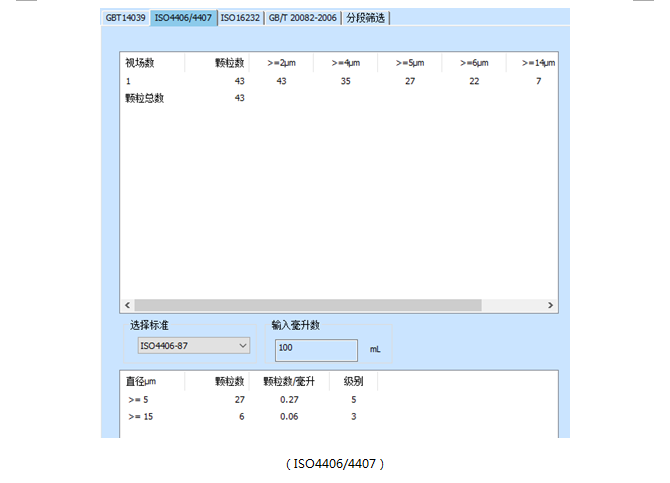Click the >=2μm column header
The image size is (670, 483).
(281, 63)
